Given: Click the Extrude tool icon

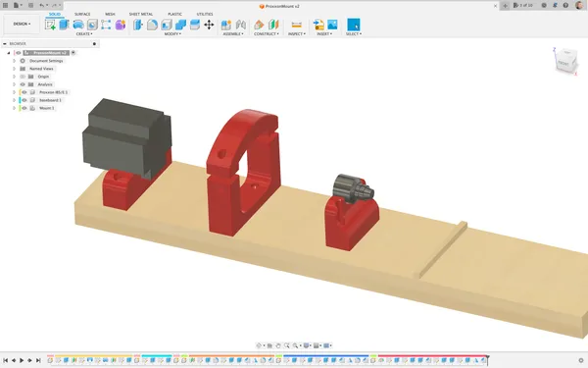Looking at the screenshot, I should pos(64,25).
